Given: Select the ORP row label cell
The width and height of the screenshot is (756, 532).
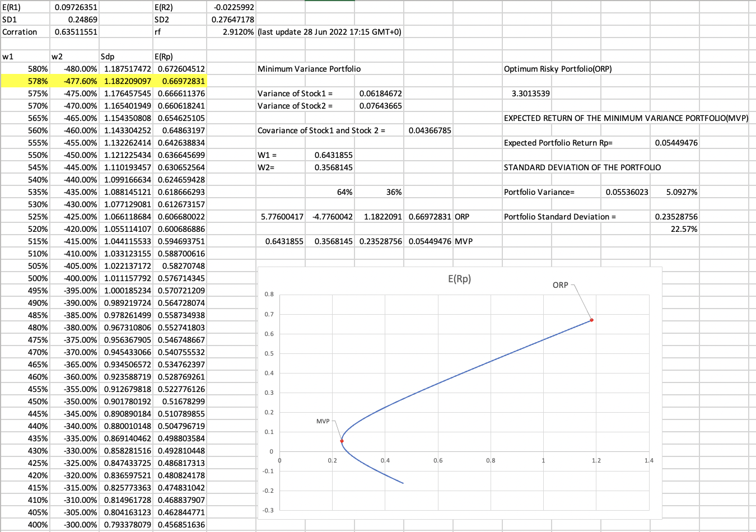Looking at the screenshot, I should [x=478, y=217].
